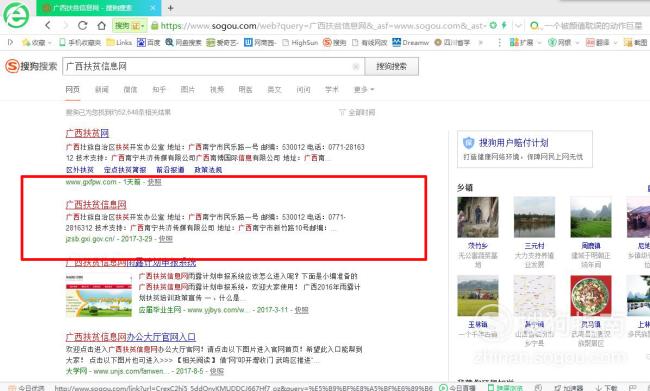Screen dimensions: 650x391
Task: Click the browser search box magnifier icon
Action: (x=535, y=26)
